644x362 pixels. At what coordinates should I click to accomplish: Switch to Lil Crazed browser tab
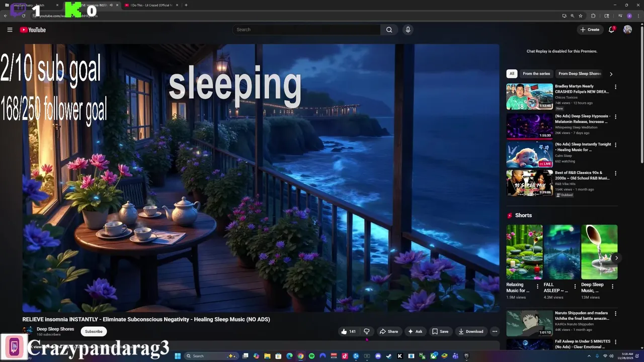coord(151,5)
